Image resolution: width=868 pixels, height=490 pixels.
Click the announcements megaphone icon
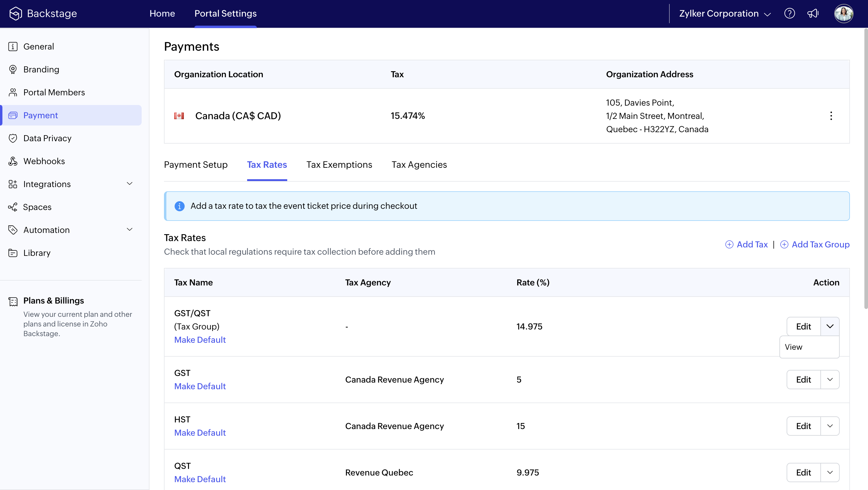tap(813, 14)
